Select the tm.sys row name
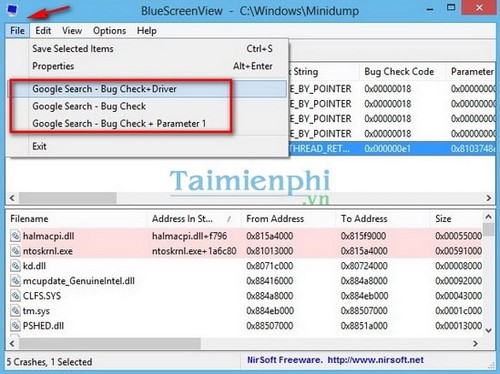 coord(36,311)
